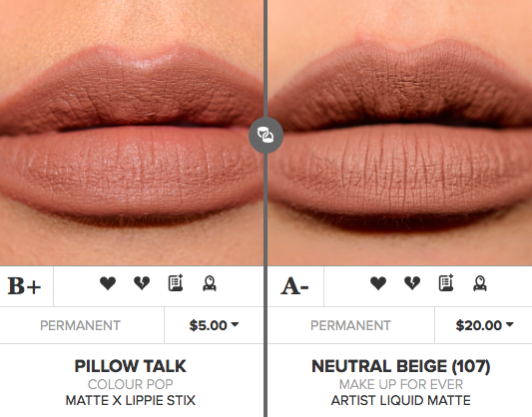The image size is (532, 417).
Task: Click the Matte X Lippie Stix link
Action: tap(131, 400)
